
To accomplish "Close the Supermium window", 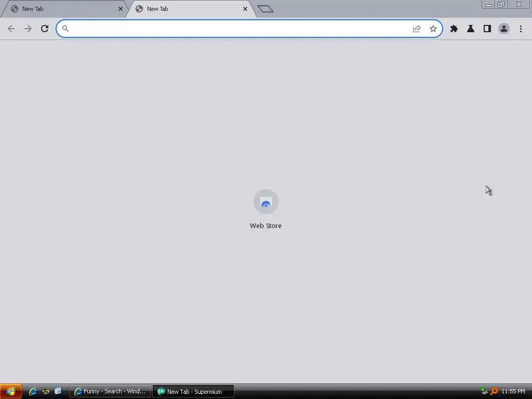I will (x=520, y=4).
